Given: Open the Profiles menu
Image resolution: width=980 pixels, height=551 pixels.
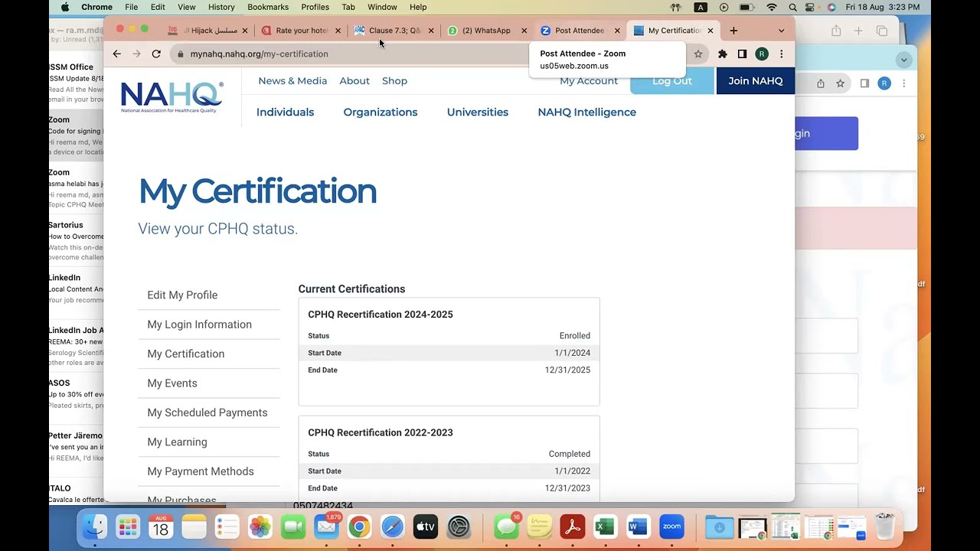Looking at the screenshot, I should point(315,7).
